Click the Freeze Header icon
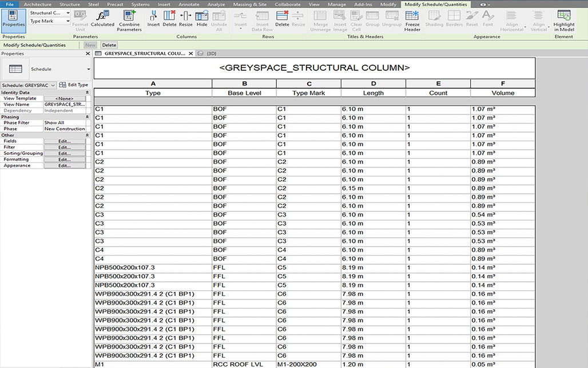This screenshot has height=368, width=588. click(x=412, y=21)
